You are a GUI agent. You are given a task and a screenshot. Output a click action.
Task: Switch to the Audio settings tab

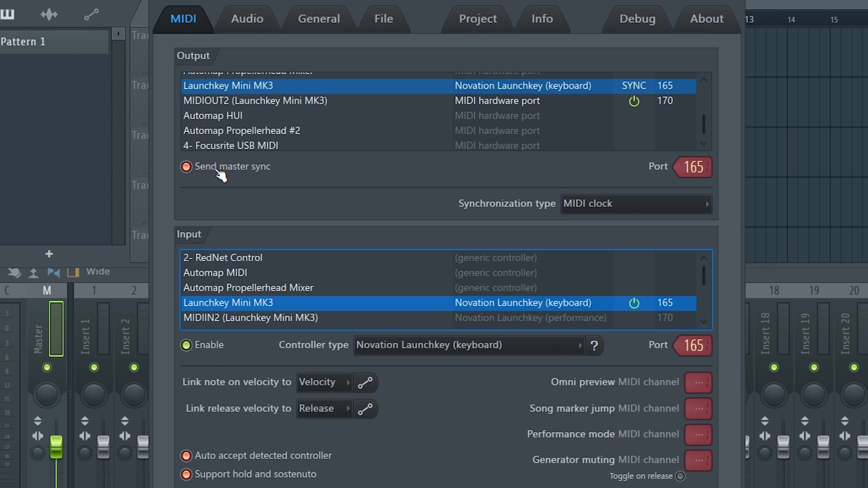point(247,19)
